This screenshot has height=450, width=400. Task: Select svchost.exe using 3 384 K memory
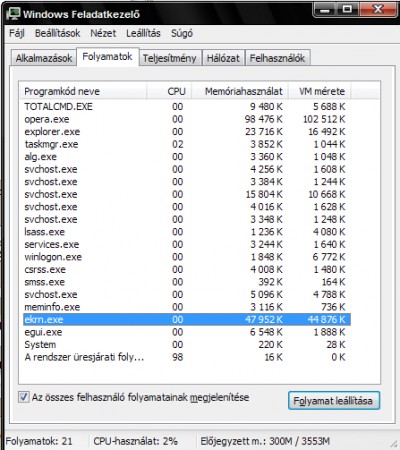point(187,182)
